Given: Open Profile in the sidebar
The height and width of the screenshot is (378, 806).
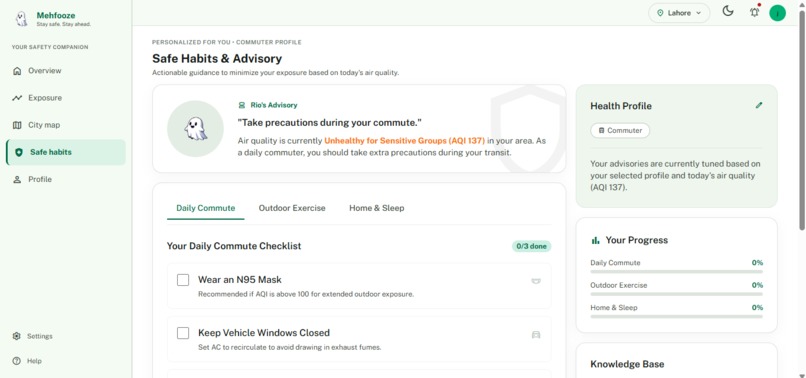Looking at the screenshot, I should [x=66, y=179].
